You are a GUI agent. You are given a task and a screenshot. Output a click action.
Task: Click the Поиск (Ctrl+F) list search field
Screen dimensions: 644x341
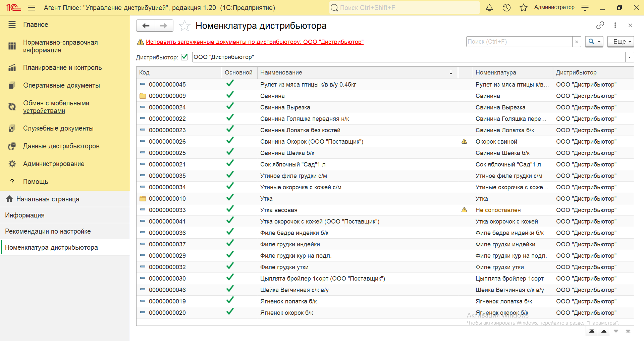click(x=519, y=42)
